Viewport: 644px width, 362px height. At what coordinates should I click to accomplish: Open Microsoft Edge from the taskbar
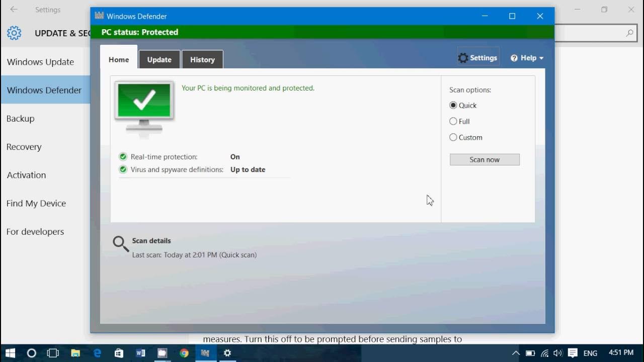tap(97, 353)
